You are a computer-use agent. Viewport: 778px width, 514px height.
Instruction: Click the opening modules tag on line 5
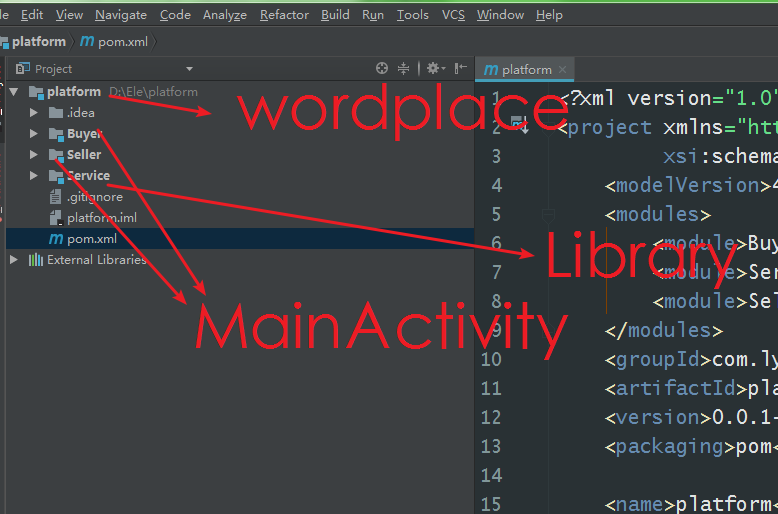click(658, 214)
